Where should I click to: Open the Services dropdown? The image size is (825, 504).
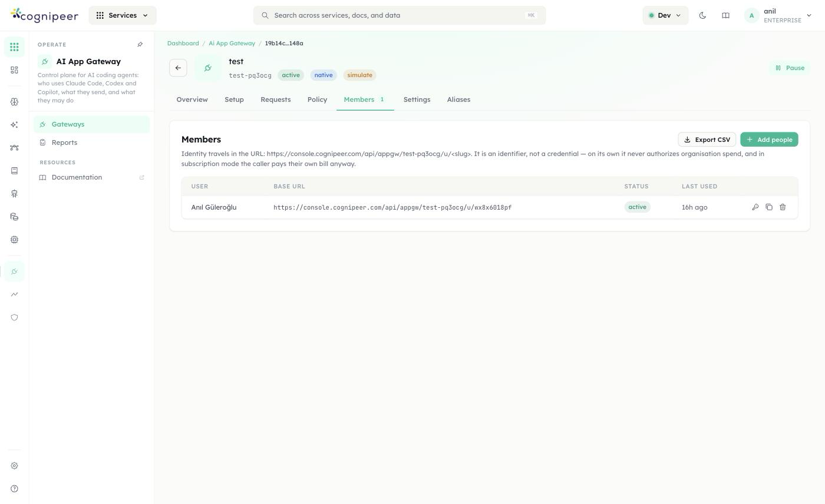pyautogui.click(x=123, y=15)
